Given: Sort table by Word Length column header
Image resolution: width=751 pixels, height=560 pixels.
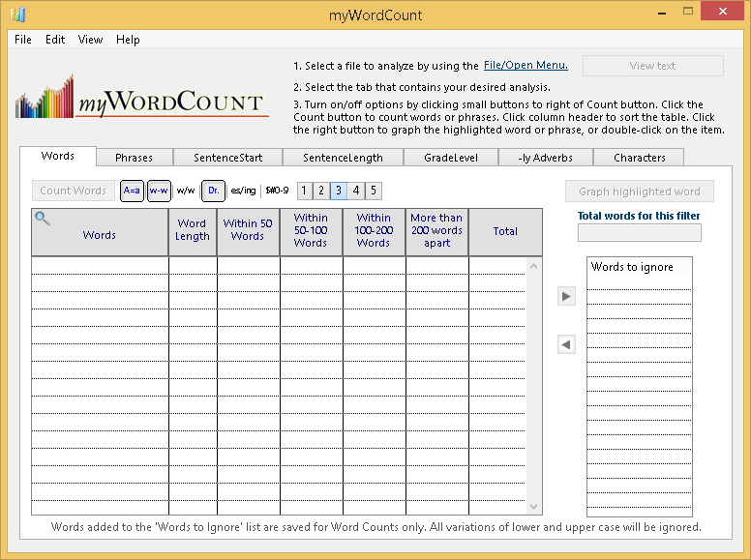Looking at the screenshot, I should (x=193, y=231).
